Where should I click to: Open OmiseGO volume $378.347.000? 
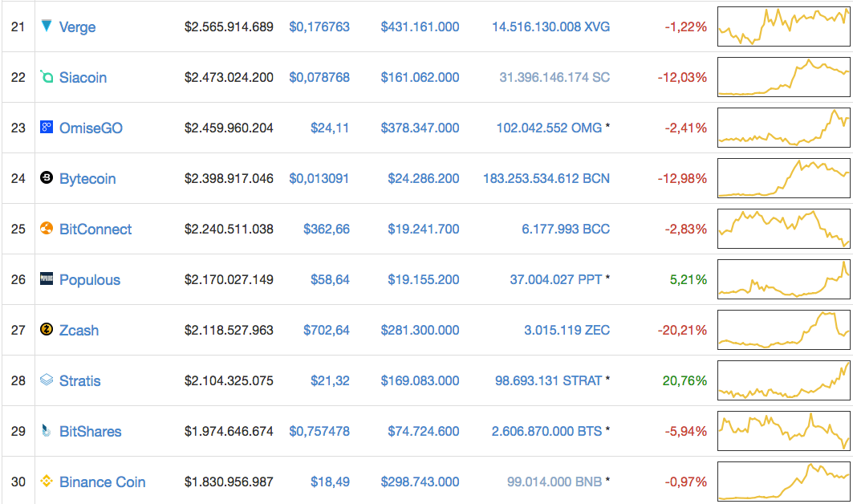click(x=420, y=128)
